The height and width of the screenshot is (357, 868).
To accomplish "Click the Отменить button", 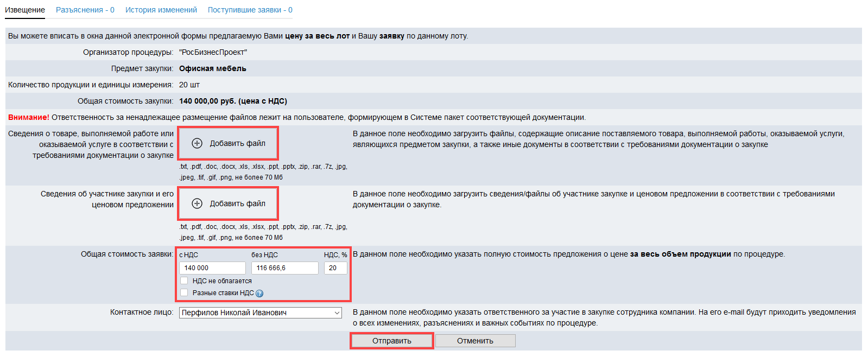I will point(475,341).
